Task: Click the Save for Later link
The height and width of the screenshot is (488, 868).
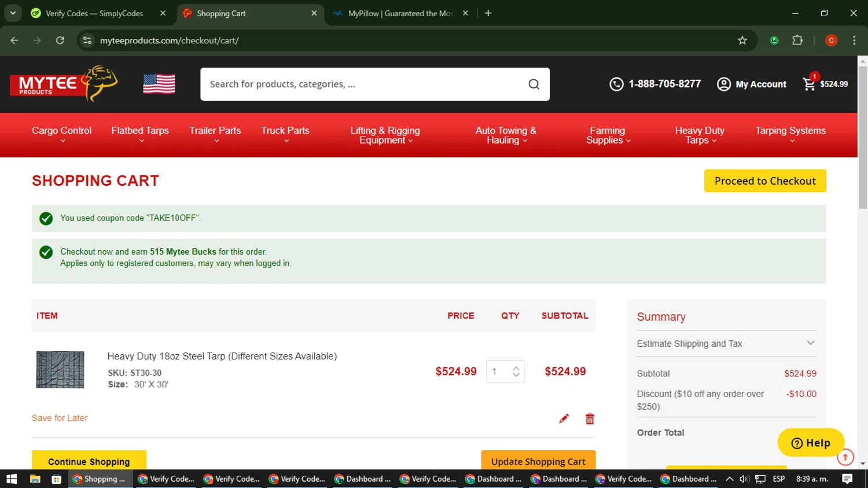Action: [60, 418]
